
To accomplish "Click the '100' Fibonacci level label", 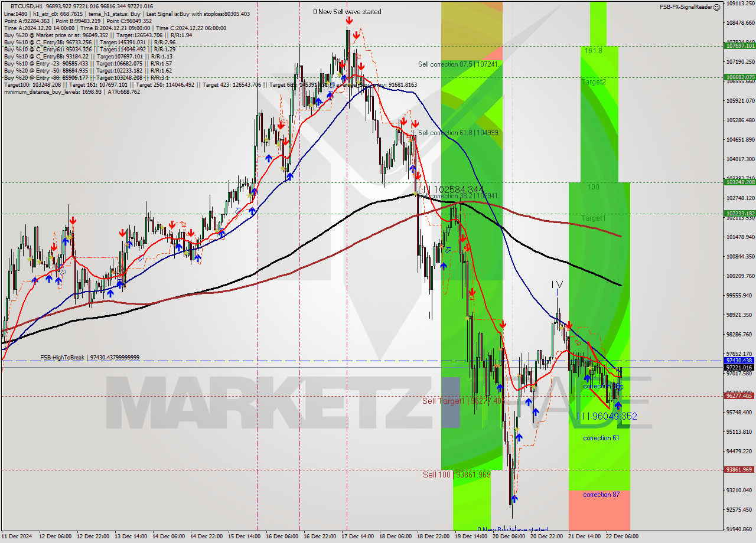I will click(x=594, y=187).
